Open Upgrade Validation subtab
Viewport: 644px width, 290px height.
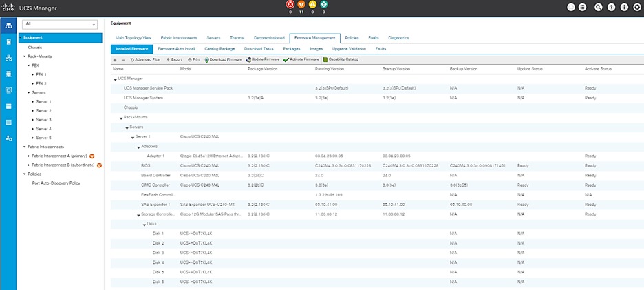pyautogui.click(x=349, y=49)
